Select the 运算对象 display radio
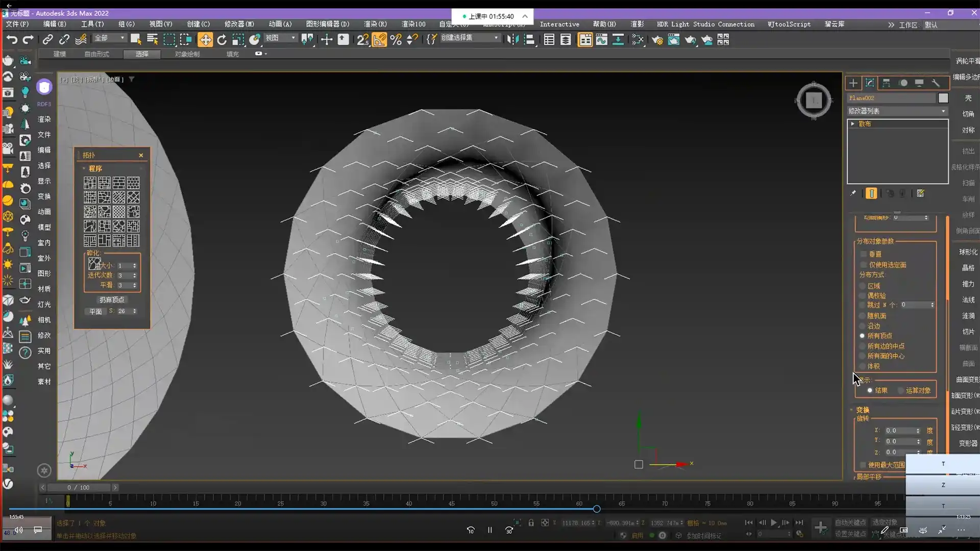This screenshot has width=980, height=551. [x=901, y=390]
